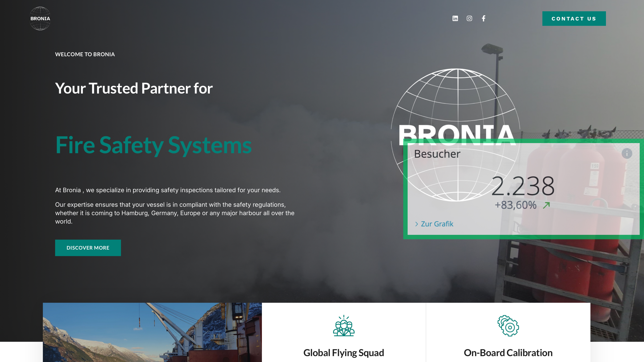Click the Fire Safety Systems headline
The image size is (644, 362).
click(153, 145)
